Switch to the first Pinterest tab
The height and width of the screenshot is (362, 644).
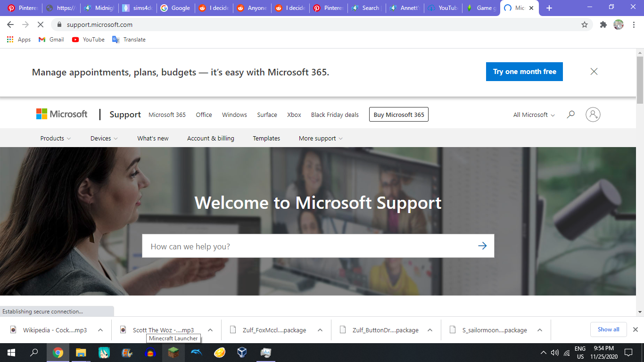(22, 8)
